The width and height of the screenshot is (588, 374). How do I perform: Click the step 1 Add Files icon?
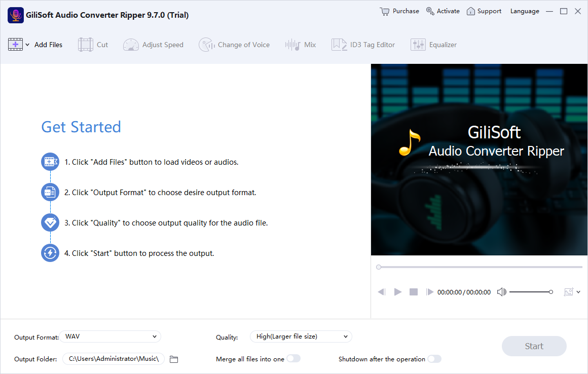[50, 162]
